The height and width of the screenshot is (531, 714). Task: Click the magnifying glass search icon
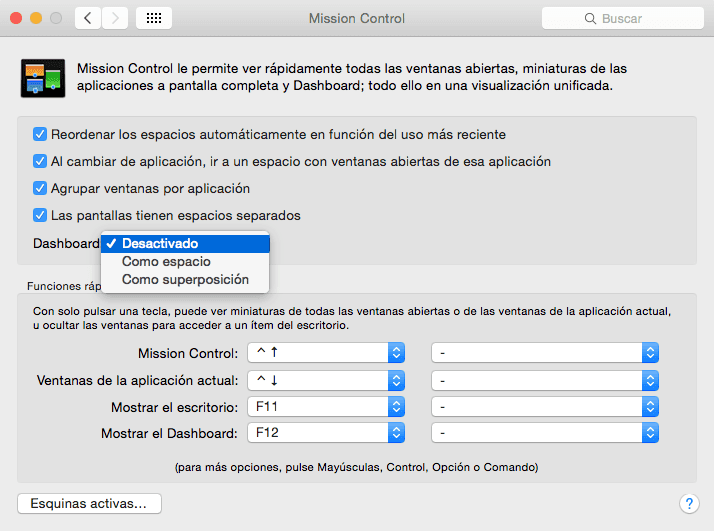point(590,19)
